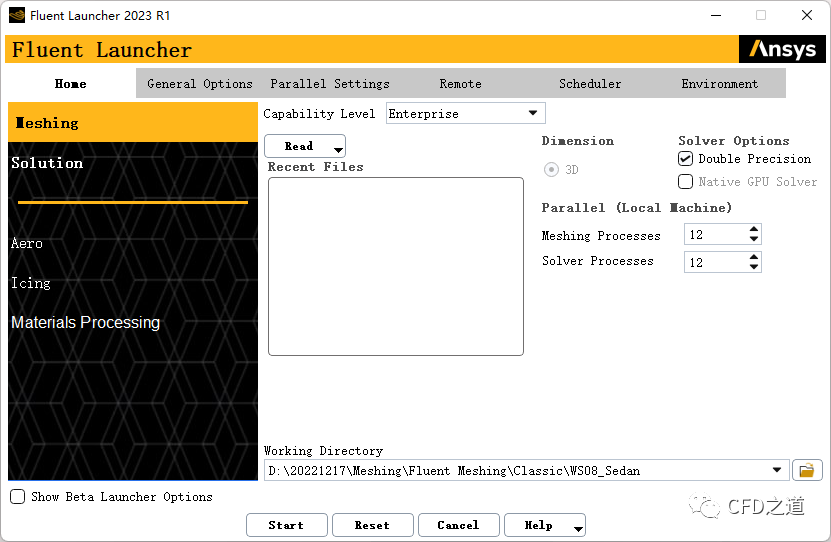Choose Materials Processing workspace
Screen dimensions: 831x542
click(x=85, y=322)
